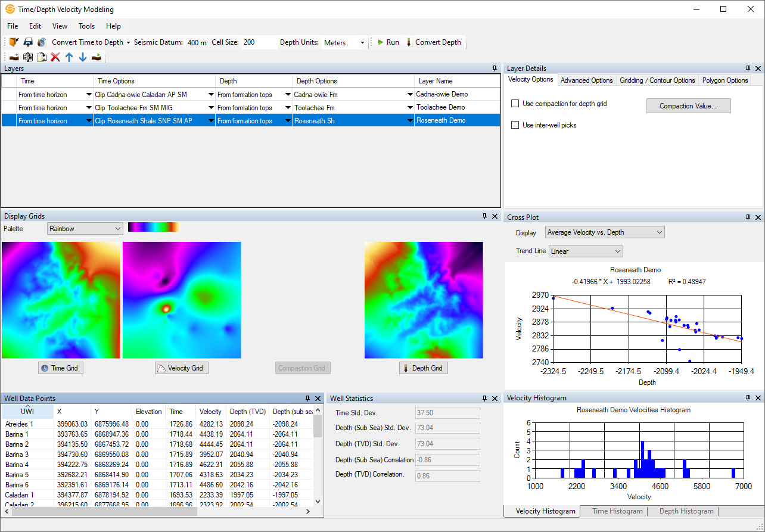765x532 pixels.
Task: Move layer up with blue arrow
Action: click(69, 57)
